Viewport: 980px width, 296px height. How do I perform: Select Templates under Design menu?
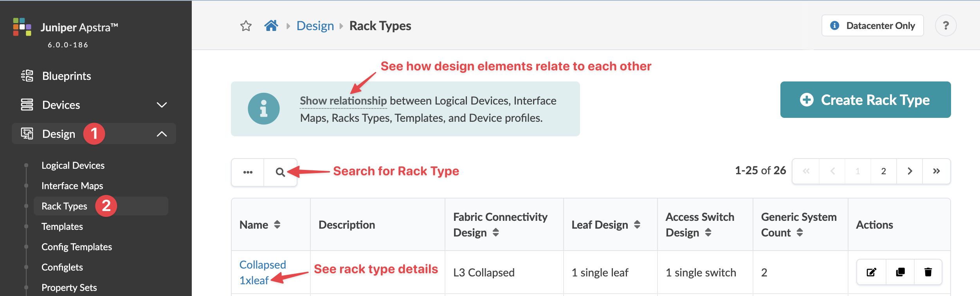(x=62, y=227)
